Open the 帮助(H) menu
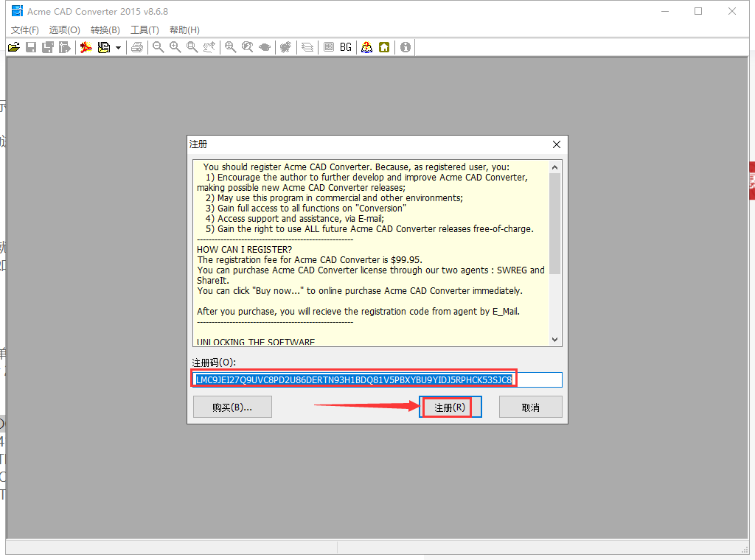Image resolution: width=755 pixels, height=560 pixels. (184, 30)
